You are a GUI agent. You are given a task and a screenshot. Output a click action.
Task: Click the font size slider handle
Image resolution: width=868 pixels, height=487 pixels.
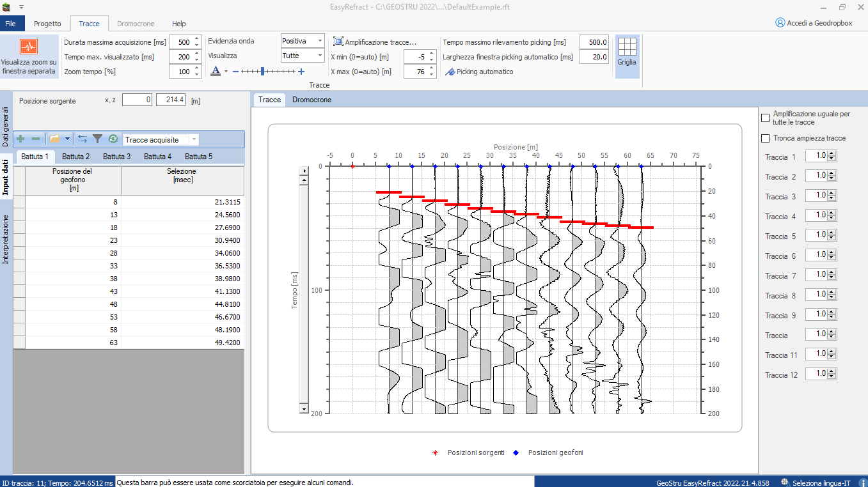[262, 72]
